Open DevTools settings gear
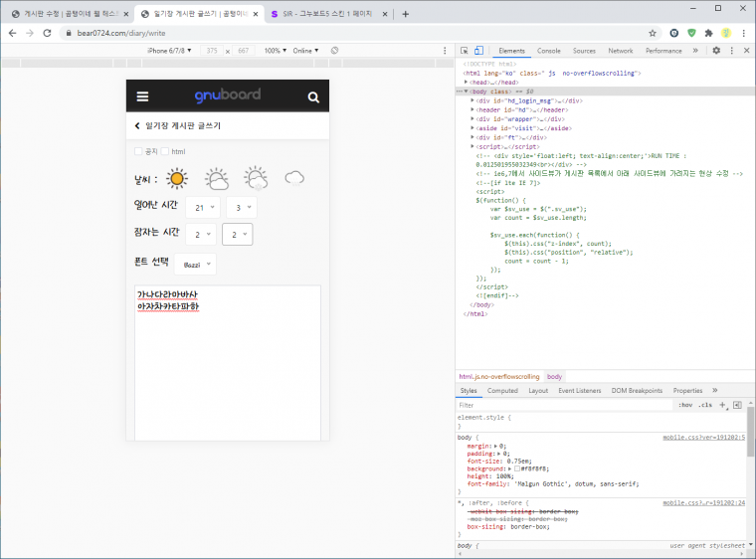 716,50
